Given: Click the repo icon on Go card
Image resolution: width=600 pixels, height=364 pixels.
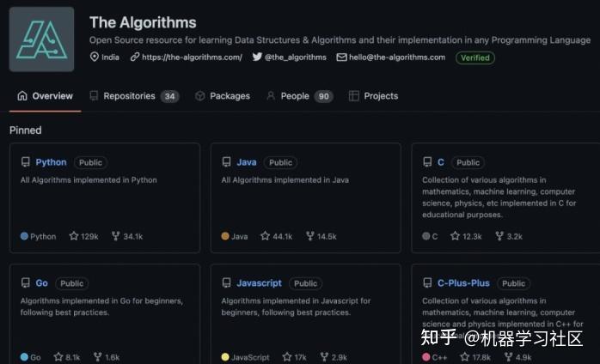Looking at the screenshot, I should (25, 283).
